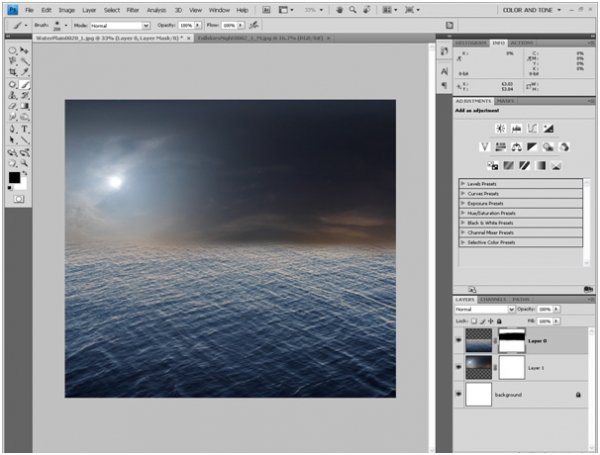Select the Eyedropper tool
Viewport: 600px width, 455px height.
pos(24,72)
